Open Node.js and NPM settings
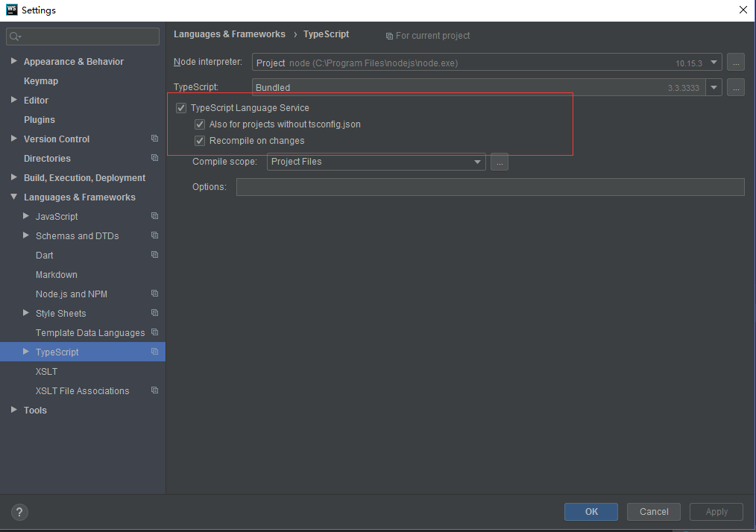756x532 pixels. tap(72, 294)
